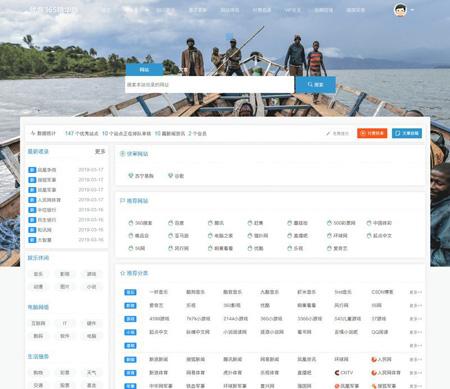Click the orange button in the stats bar

[372, 133]
